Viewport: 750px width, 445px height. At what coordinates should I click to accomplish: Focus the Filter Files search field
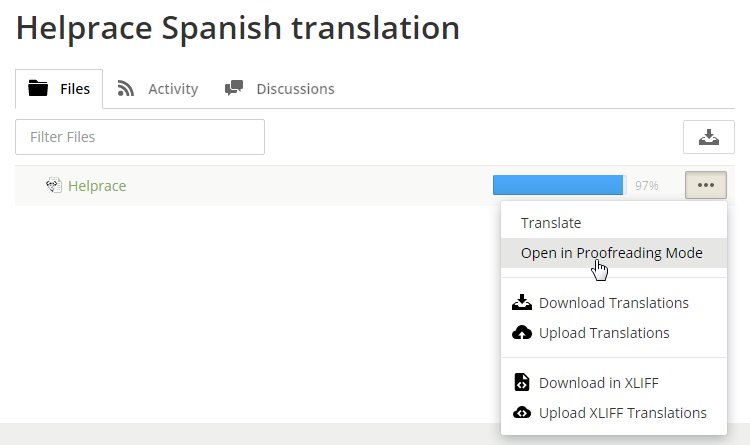pyautogui.click(x=140, y=137)
